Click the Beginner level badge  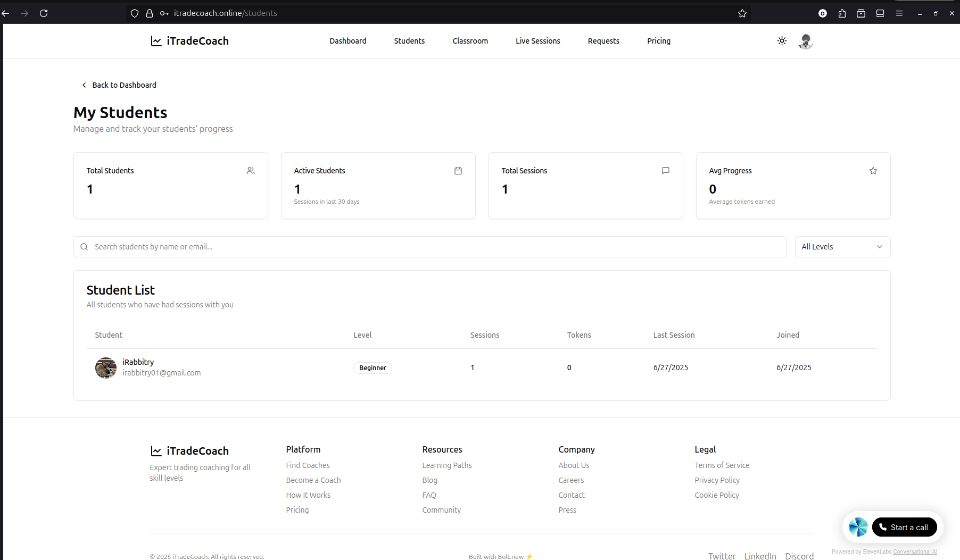pyautogui.click(x=373, y=368)
